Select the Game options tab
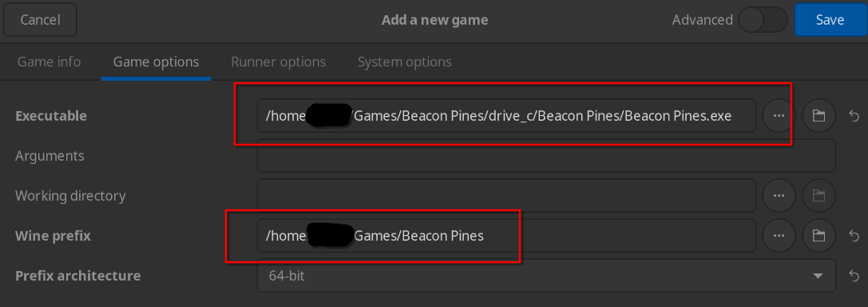 [156, 62]
